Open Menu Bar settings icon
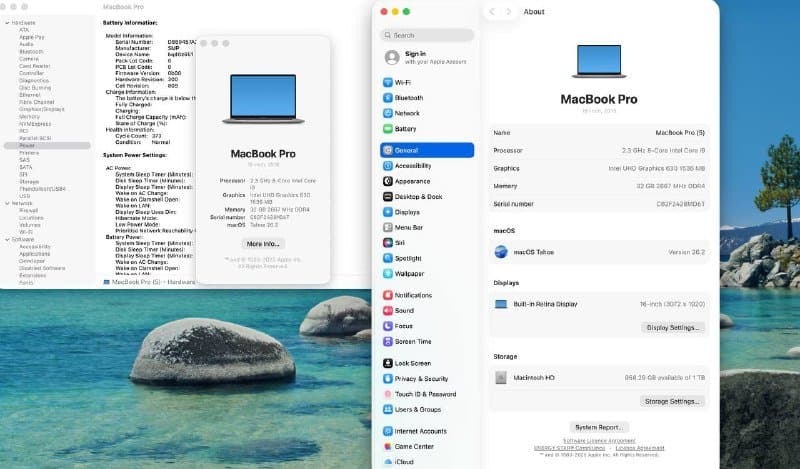Image resolution: width=800 pixels, height=469 pixels. (388, 227)
